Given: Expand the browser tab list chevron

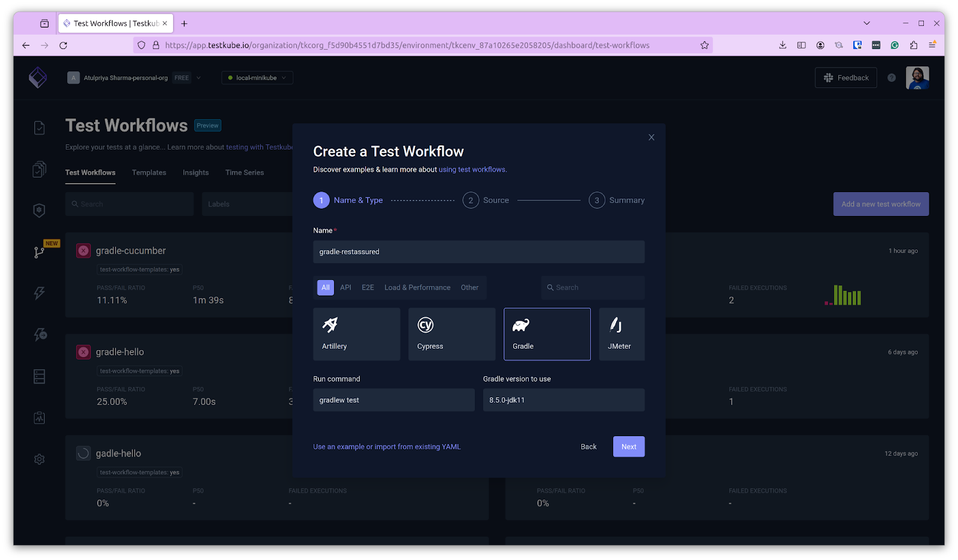Looking at the screenshot, I should tap(866, 23).
